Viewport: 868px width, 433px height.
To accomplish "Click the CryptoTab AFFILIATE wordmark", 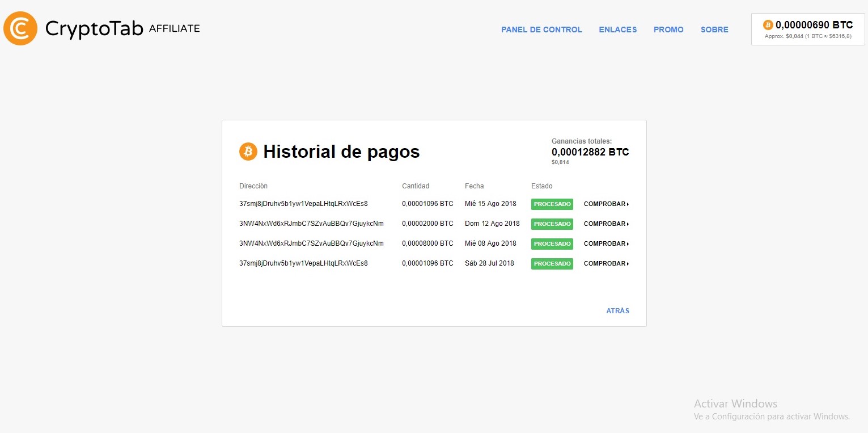I will [x=122, y=28].
